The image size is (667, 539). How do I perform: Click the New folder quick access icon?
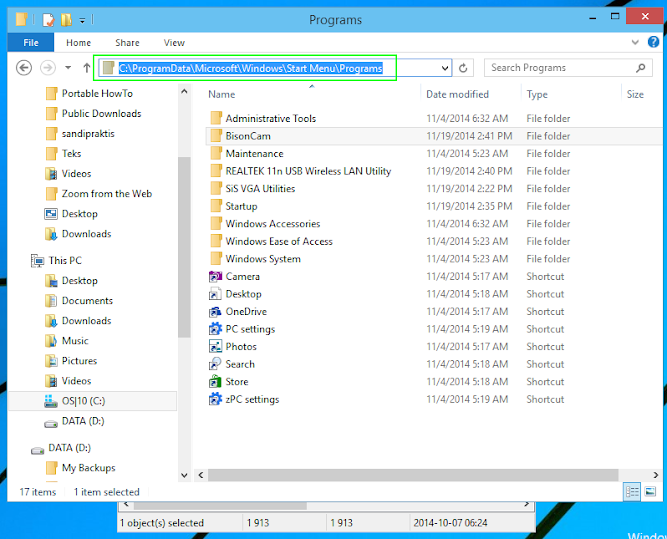click(x=66, y=20)
